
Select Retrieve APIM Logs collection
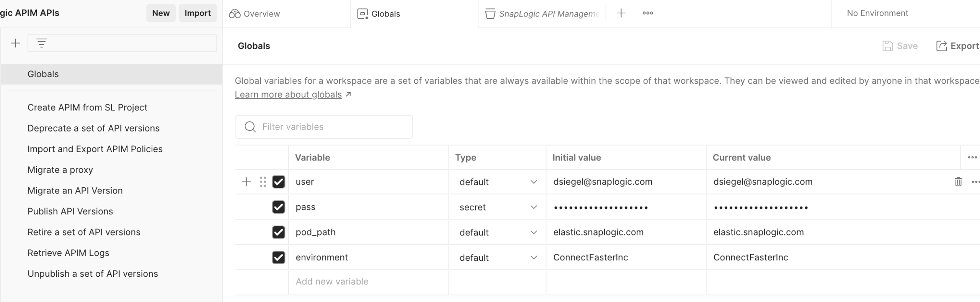[x=68, y=253]
